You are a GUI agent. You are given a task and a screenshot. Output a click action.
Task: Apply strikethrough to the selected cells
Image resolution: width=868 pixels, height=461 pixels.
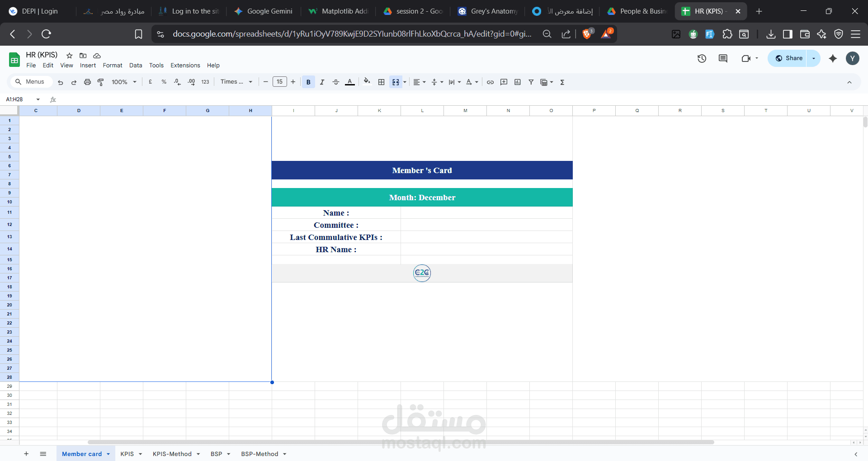point(336,82)
